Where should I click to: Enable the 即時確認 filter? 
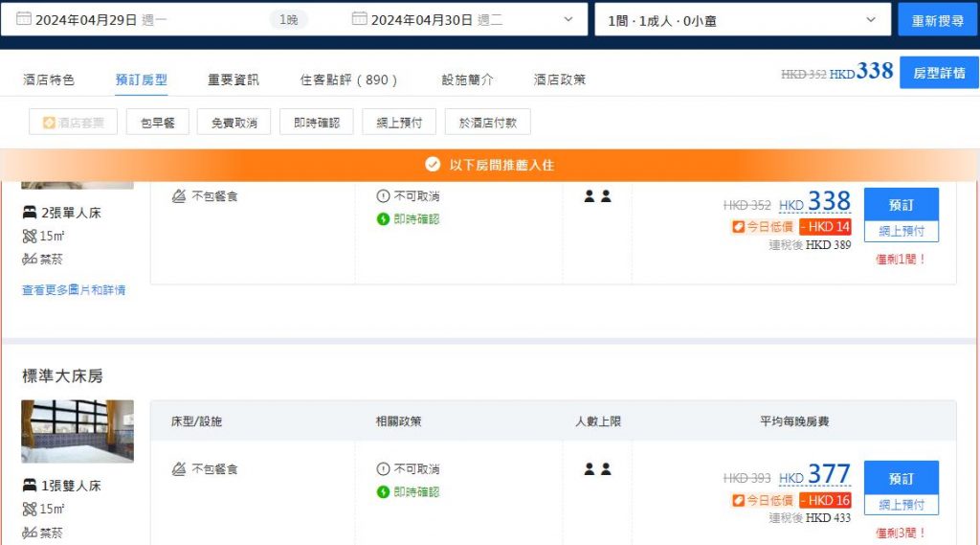[317, 123]
